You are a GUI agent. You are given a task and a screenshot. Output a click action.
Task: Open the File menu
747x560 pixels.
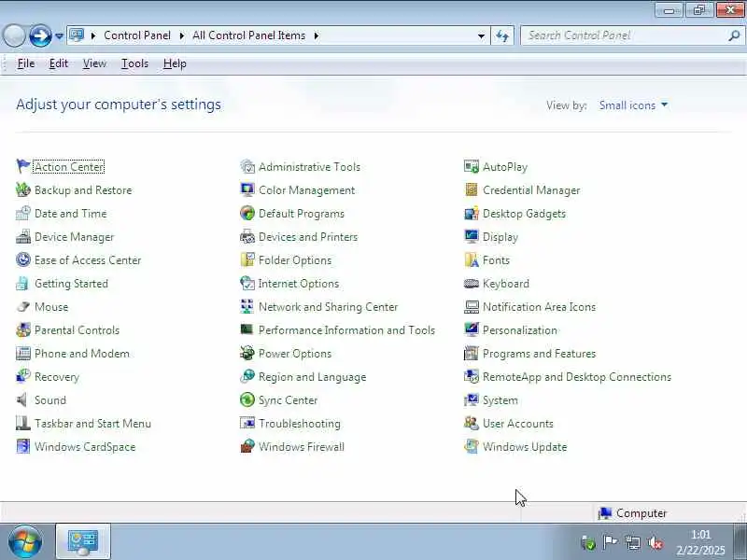pos(26,63)
